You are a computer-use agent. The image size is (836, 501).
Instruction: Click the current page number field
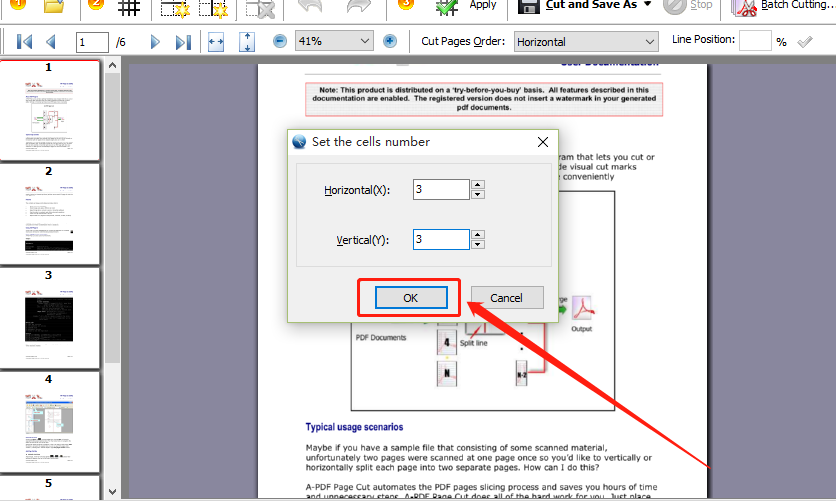coord(92,42)
